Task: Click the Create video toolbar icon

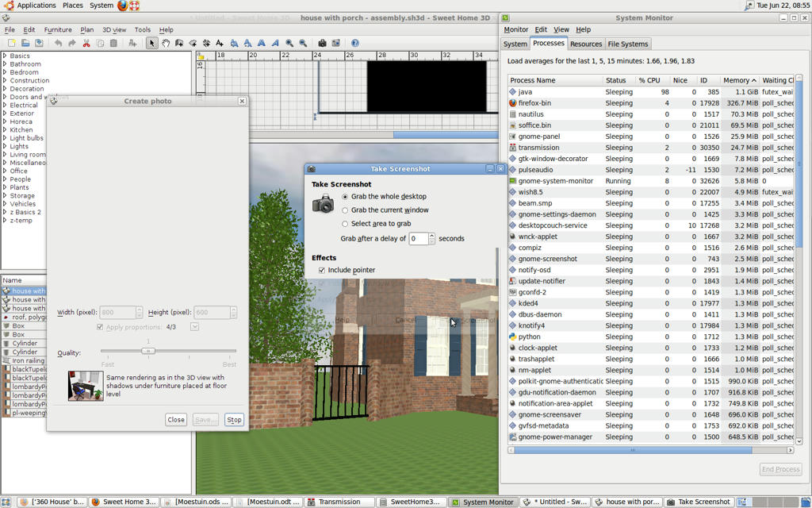Action: (336, 43)
